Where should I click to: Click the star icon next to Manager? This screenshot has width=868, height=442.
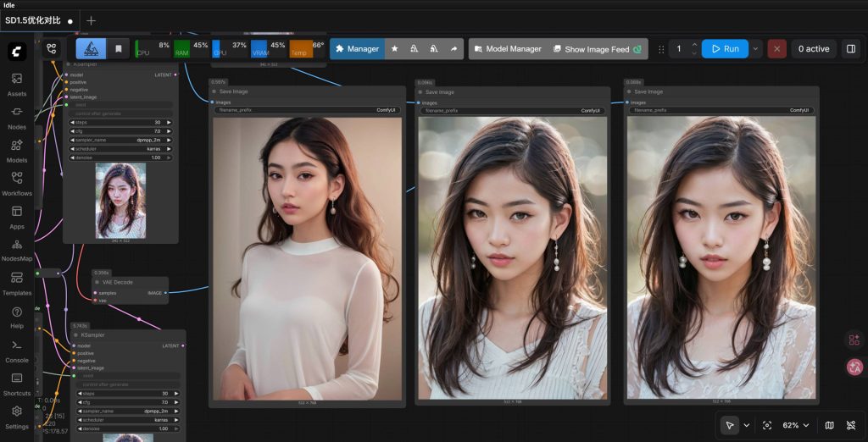click(394, 49)
